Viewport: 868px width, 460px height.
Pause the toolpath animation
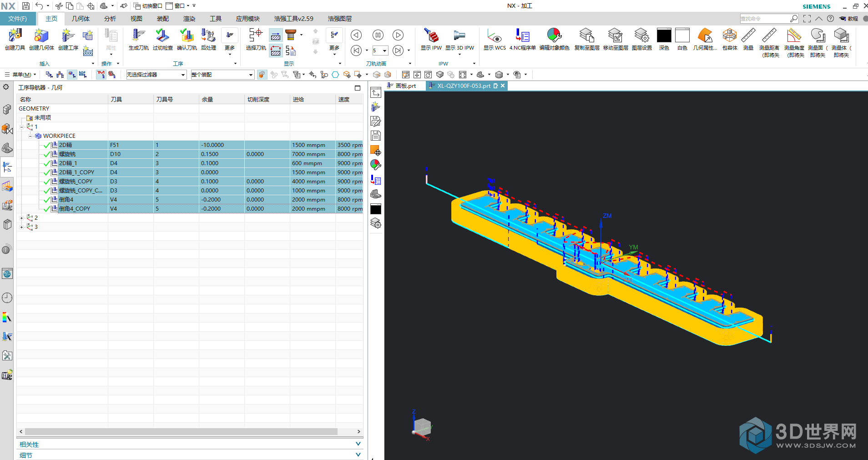pos(378,35)
